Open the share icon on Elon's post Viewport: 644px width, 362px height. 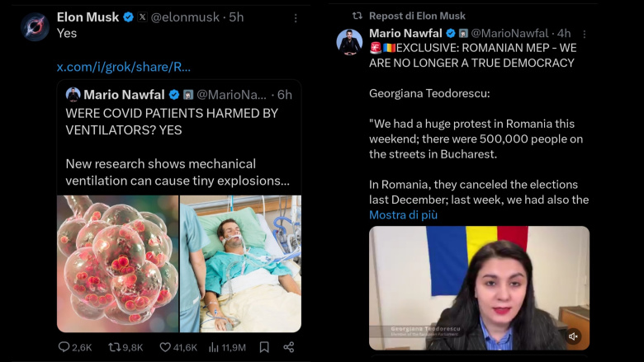[x=289, y=347]
